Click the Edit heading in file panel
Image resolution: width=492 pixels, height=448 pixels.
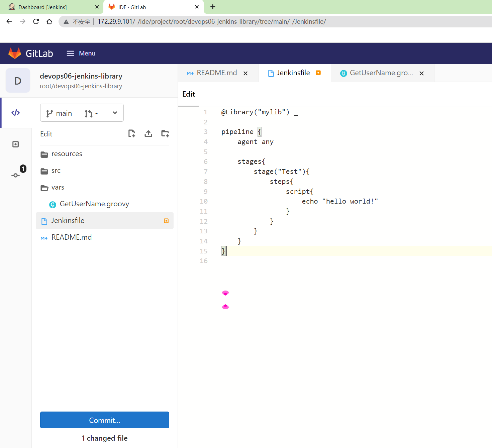(46, 134)
